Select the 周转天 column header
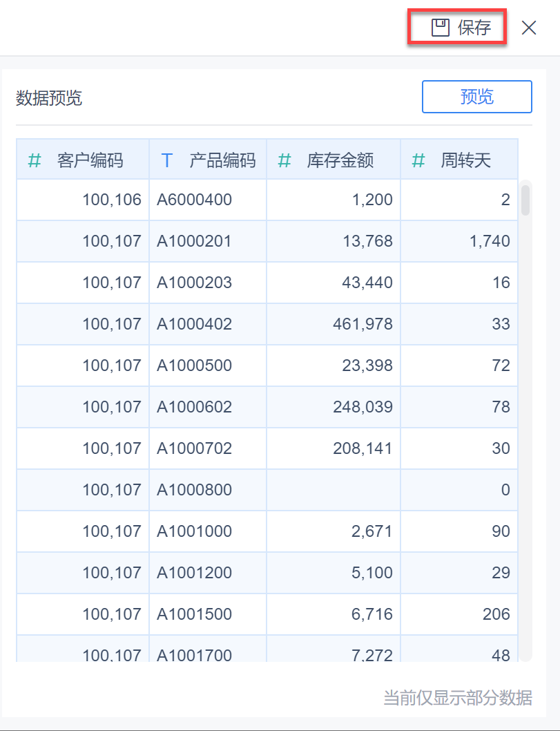Viewport: 560px width, 731px height. tap(459, 159)
